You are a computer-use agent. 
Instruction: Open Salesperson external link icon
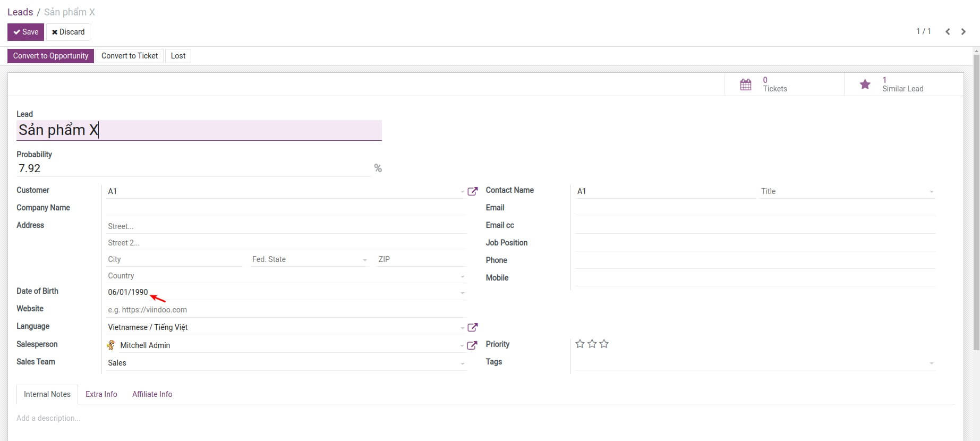472,345
